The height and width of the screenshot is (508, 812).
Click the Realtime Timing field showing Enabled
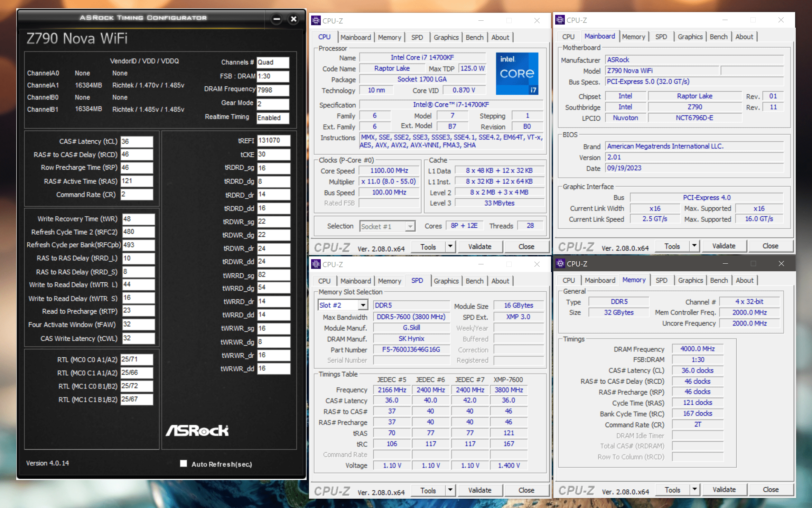[273, 118]
